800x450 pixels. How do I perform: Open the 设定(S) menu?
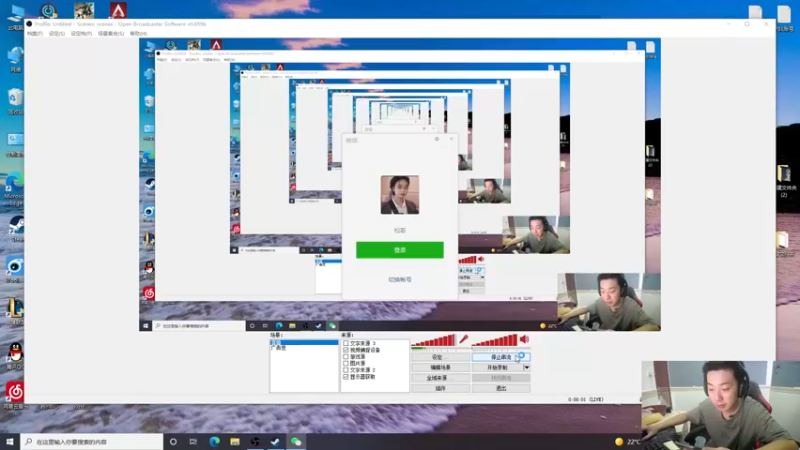57,34
